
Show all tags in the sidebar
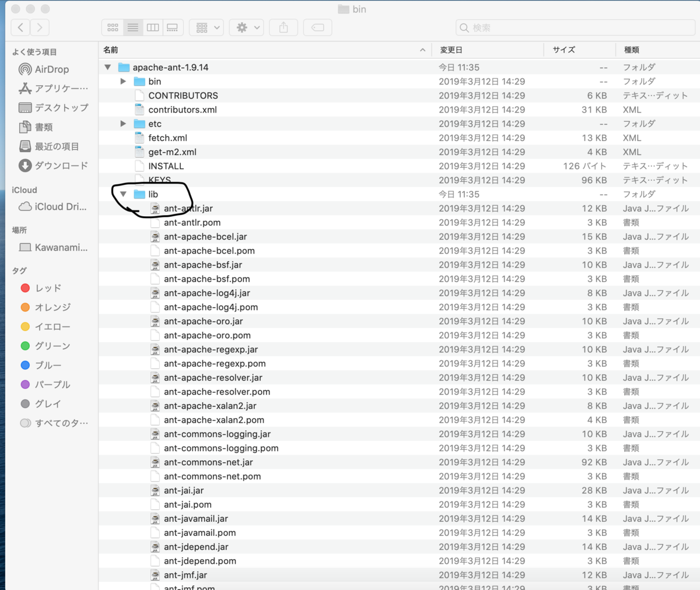tap(54, 423)
